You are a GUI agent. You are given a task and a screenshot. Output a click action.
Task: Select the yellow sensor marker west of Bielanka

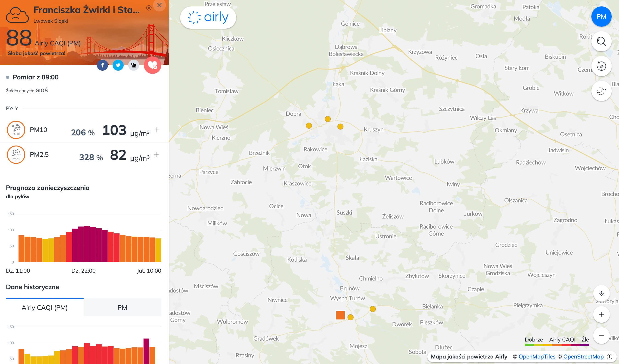click(373, 309)
